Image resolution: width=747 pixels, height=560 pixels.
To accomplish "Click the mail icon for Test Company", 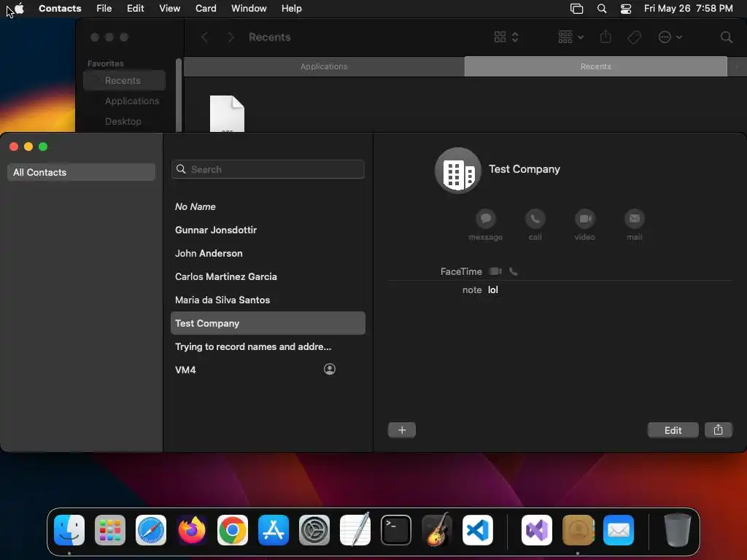I will point(634,219).
